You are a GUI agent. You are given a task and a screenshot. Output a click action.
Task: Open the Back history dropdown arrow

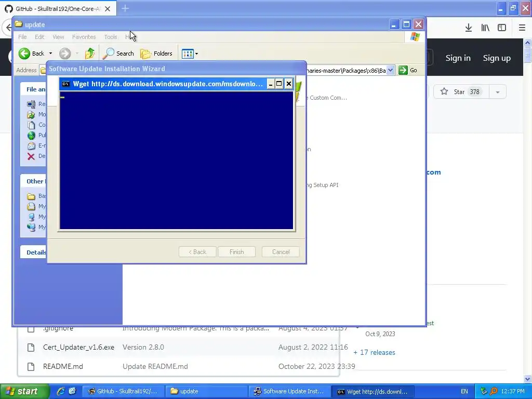50,54
